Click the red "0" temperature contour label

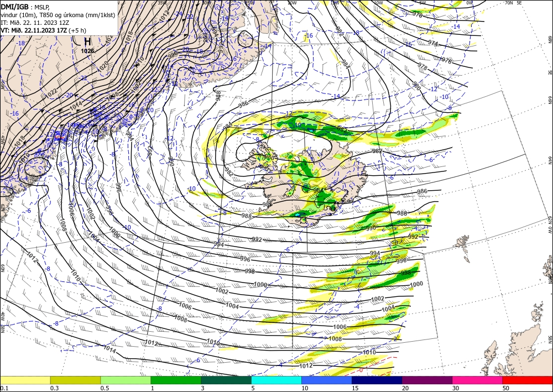tap(361, 370)
